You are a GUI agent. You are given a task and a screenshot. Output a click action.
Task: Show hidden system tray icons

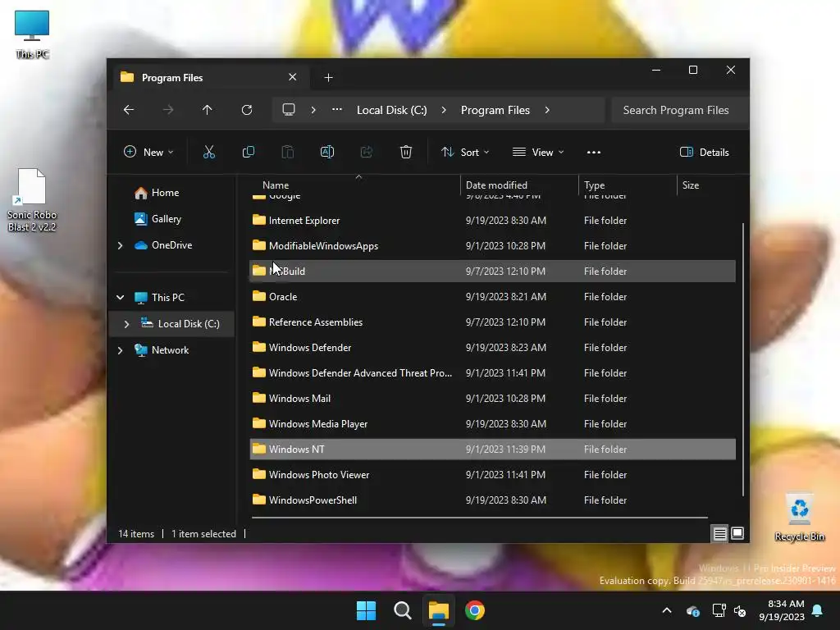667,610
